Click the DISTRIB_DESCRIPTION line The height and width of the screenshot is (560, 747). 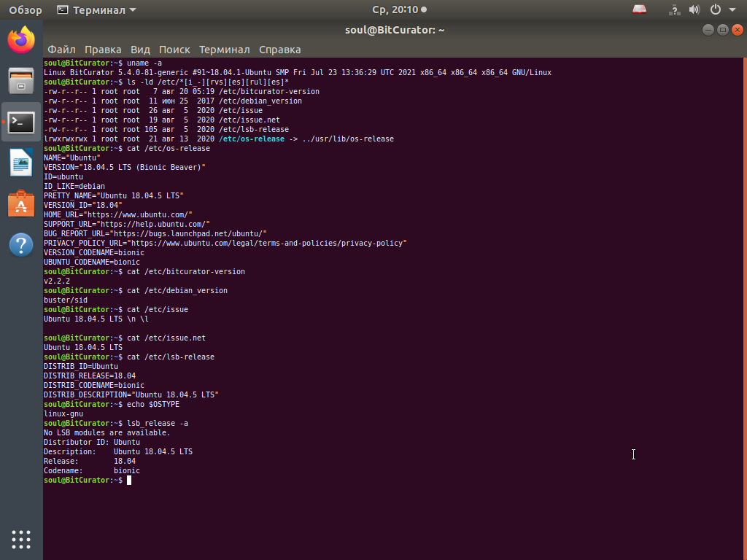point(131,394)
